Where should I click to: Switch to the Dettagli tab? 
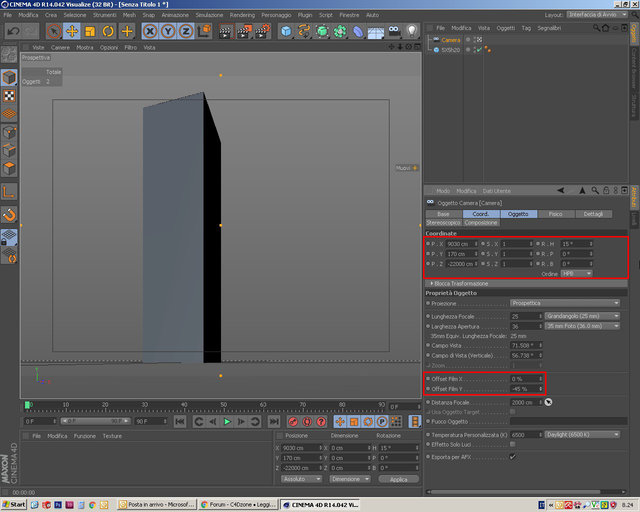point(593,214)
